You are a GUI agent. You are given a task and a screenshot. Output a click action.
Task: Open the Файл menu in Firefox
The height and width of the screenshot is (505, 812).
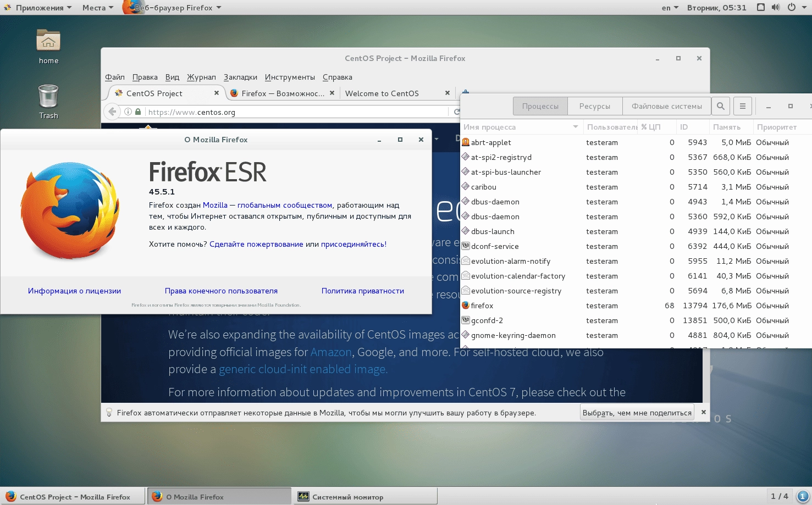click(x=115, y=77)
